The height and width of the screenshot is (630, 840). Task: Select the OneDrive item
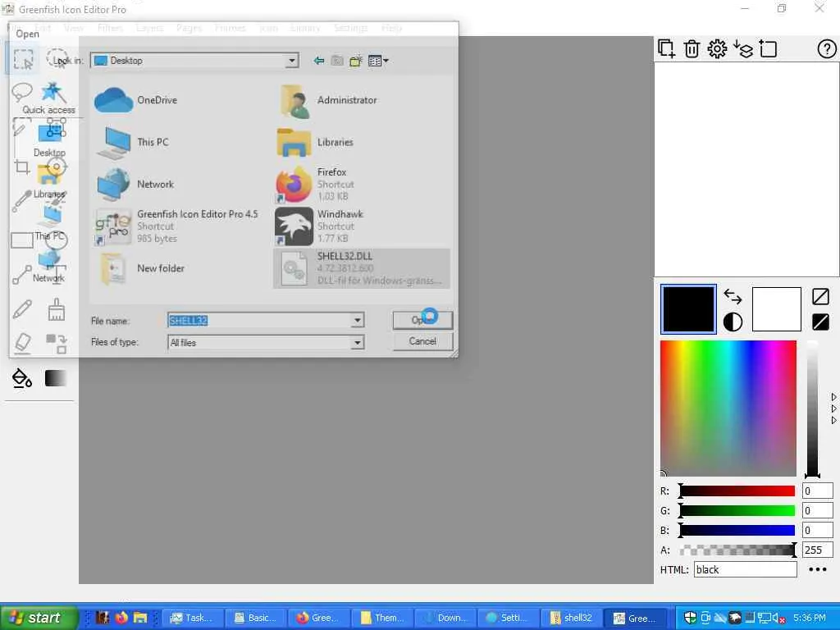(136, 100)
